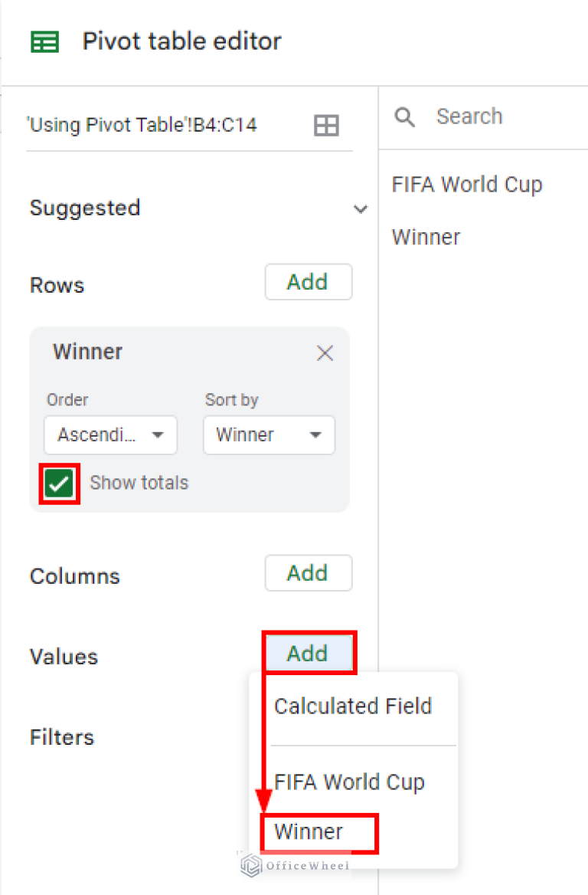Click the Filters label
The image size is (588, 895).
(x=62, y=737)
